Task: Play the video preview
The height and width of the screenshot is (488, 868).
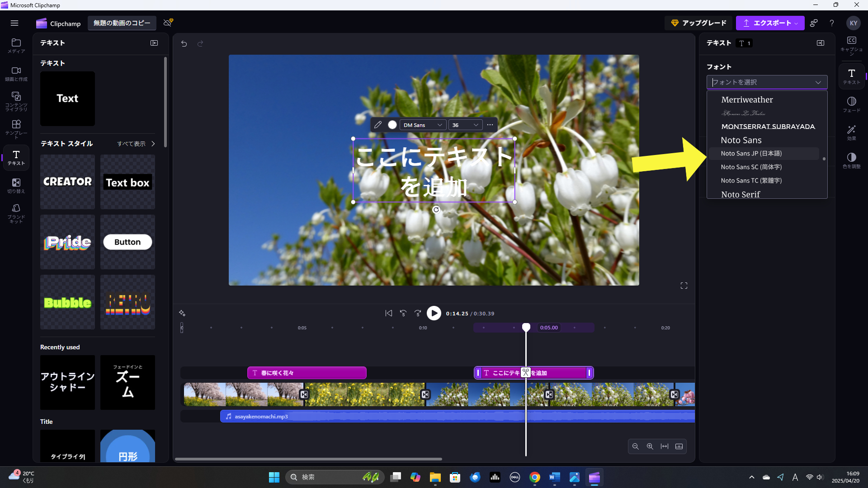Action: [x=434, y=313]
